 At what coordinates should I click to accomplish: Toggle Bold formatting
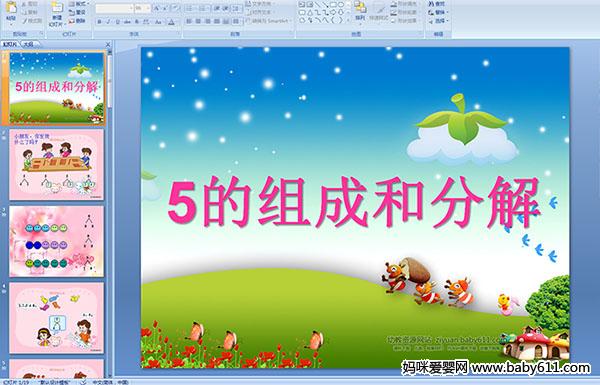[x=99, y=22]
